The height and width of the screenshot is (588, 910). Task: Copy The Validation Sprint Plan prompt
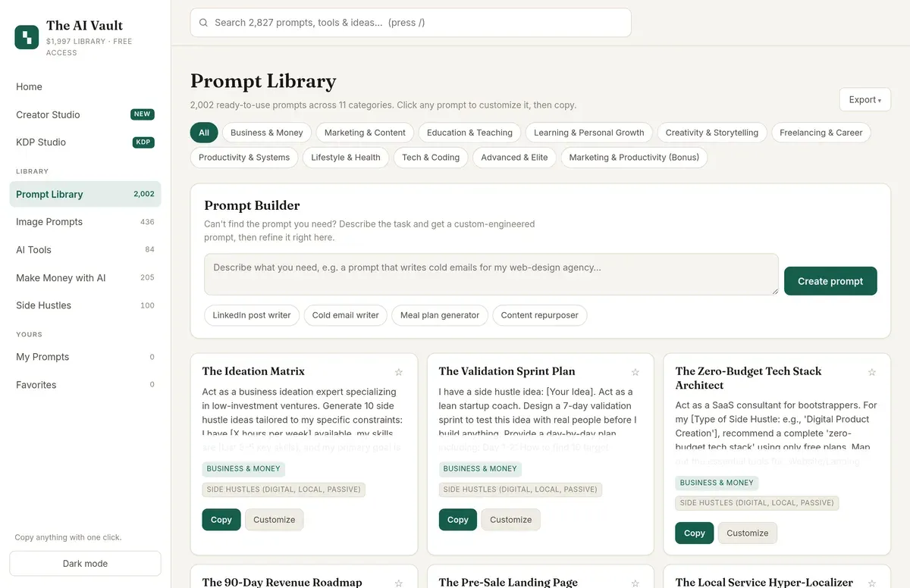click(458, 520)
